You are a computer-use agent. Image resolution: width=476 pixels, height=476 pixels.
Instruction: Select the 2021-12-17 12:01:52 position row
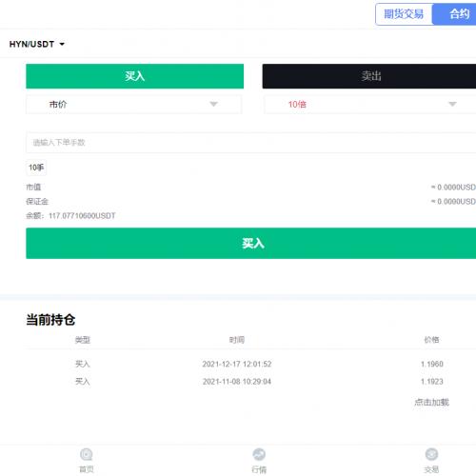pos(251,364)
